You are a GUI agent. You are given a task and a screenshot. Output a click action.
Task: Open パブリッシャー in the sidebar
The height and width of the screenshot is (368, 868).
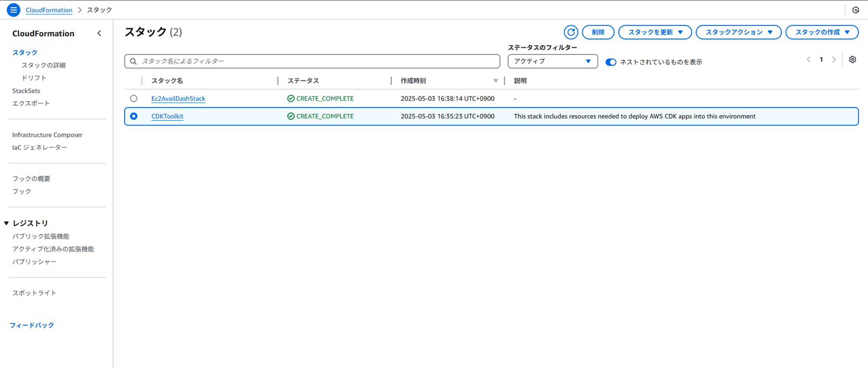click(x=34, y=262)
